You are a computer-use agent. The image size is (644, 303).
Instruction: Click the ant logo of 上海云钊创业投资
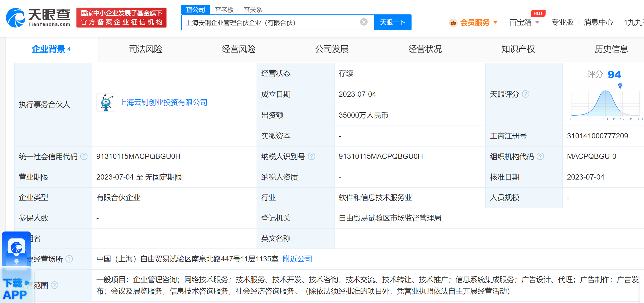click(106, 102)
